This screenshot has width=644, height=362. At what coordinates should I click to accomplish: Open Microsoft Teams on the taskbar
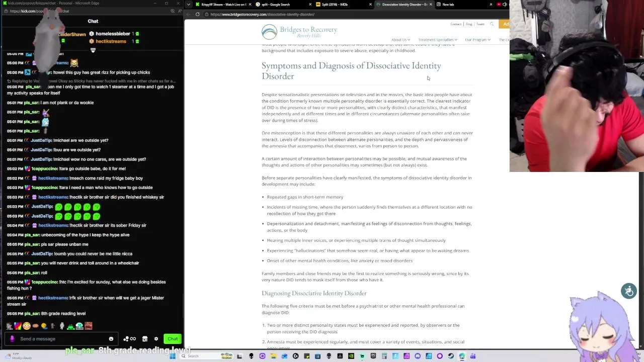[473, 356]
